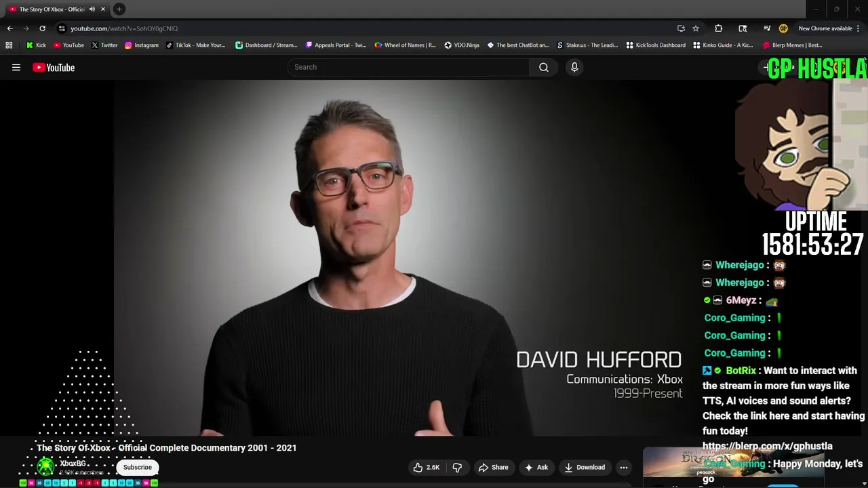This screenshot has height=488, width=868.
Task: Reload the YouTube page
Action: (42, 28)
